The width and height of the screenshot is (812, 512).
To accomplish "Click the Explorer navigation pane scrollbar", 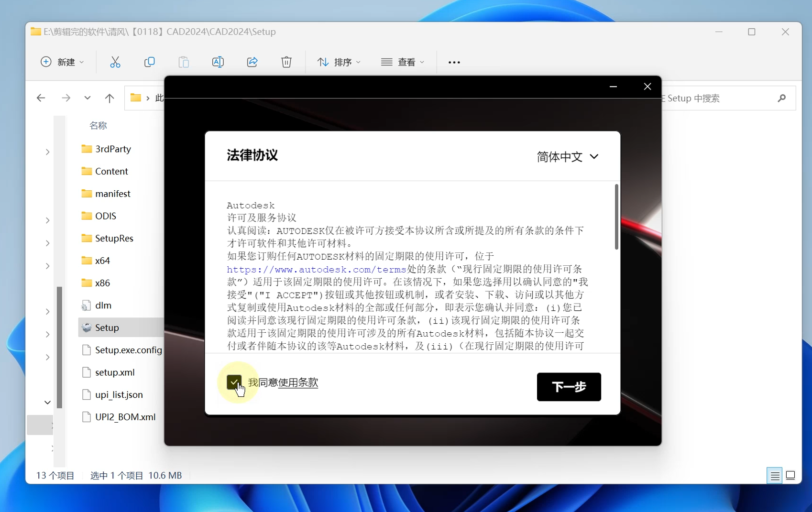I will pyautogui.click(x=59, y=347).
